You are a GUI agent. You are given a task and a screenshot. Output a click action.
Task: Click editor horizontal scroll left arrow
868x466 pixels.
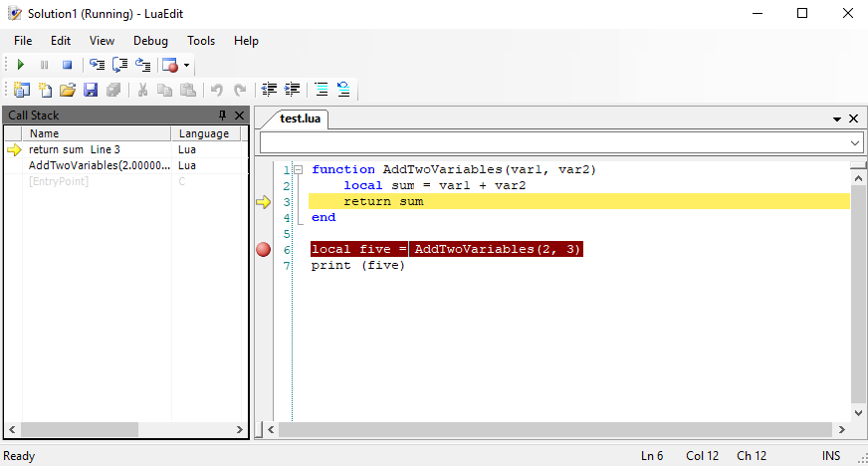[x=271, y=429]
